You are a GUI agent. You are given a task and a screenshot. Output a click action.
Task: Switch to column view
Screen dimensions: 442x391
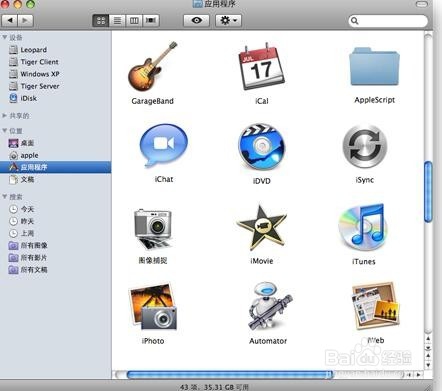pos(134,21)
